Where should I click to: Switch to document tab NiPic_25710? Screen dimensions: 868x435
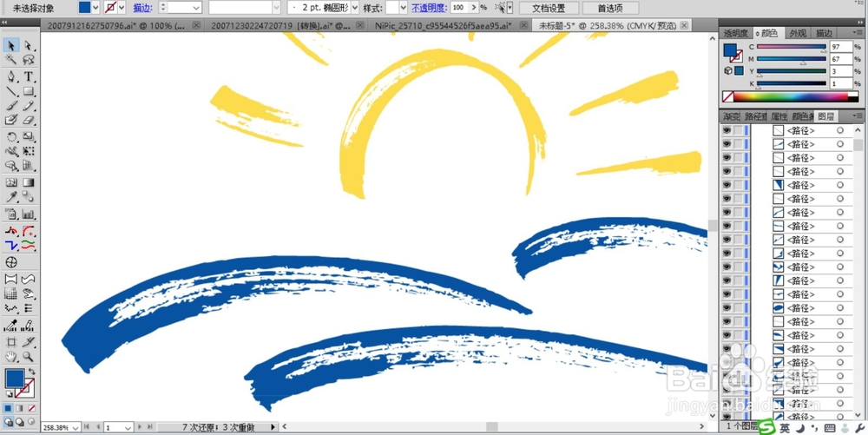pos(443,25)
